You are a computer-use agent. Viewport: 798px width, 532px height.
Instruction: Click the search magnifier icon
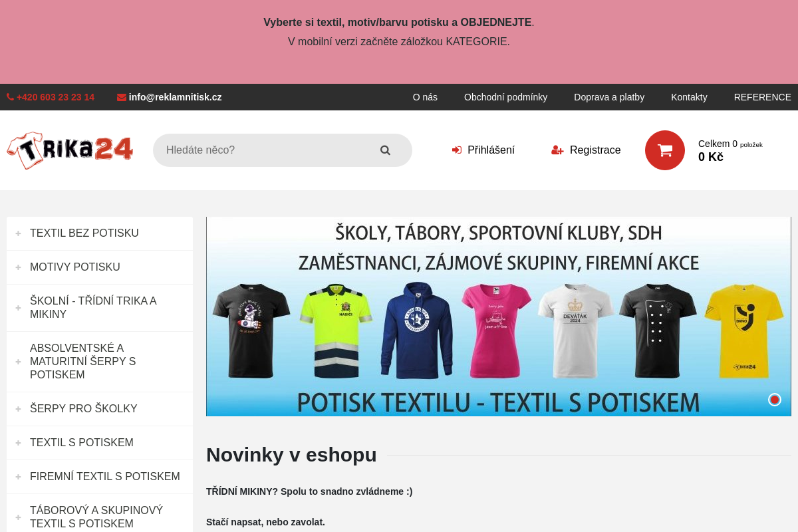(386, 150)
